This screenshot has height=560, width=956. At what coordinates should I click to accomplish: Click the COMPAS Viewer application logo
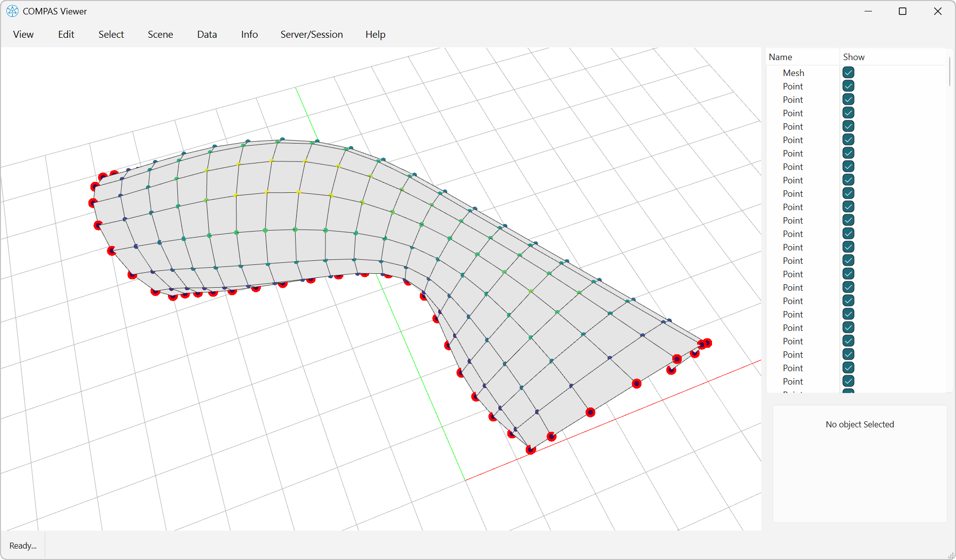(x=12, y=11)
